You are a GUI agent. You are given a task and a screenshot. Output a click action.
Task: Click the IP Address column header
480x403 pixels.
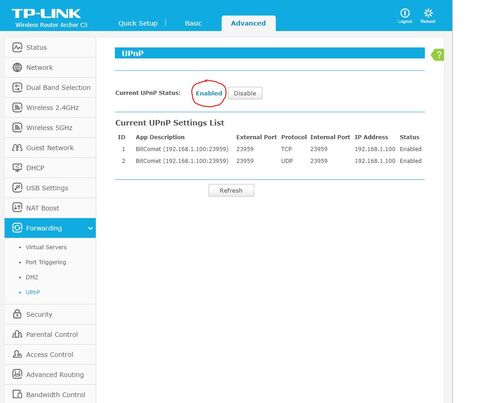pos(371,137)
